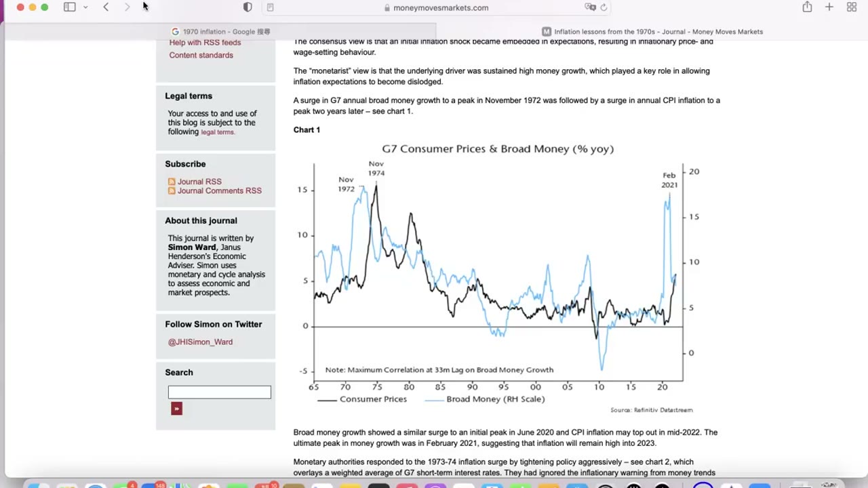The width and height of the screenshot is (868, 488).
Task: Open the privacy report shield icon
Action: point(248,7)
